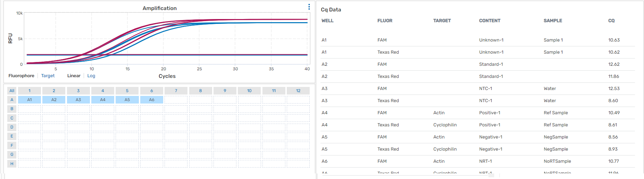The width and height of the screenshot is (644, 179).
Task: Toggle well A4 in plate grid
Action: (x=103, y=100)
